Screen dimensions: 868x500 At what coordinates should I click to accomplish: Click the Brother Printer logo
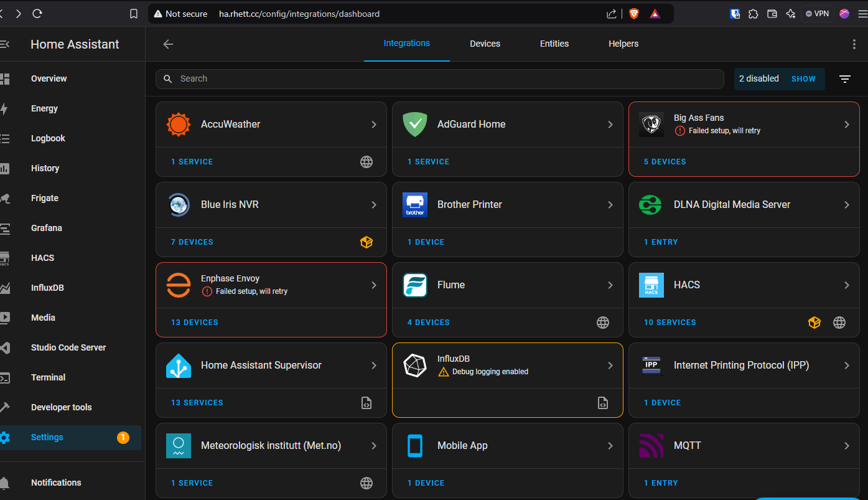415,205
